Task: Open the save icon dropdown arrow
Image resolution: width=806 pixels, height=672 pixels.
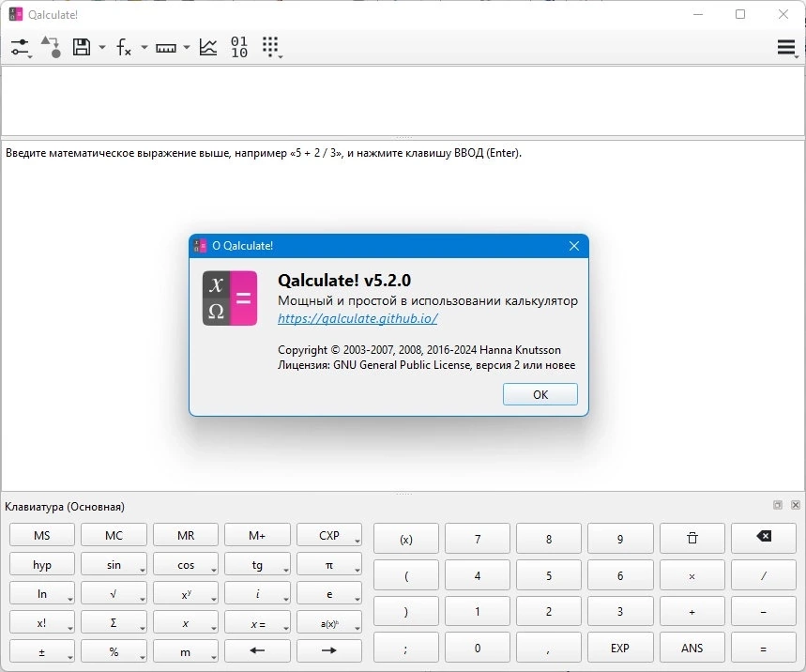Action: (x=101, y=47)
